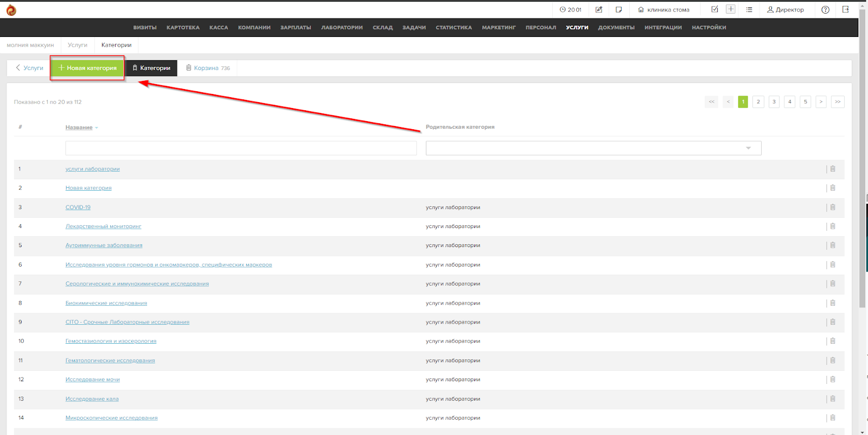Screen dimensions: 868x435
Task: Click the Название filter input field
Action: (241, 148)
